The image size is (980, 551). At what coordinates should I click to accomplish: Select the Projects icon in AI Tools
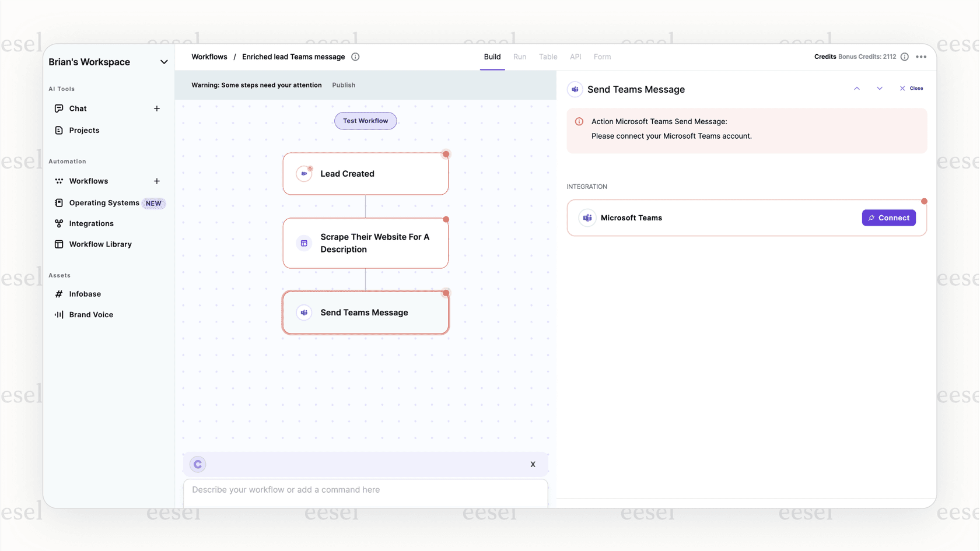pos(59,130)
